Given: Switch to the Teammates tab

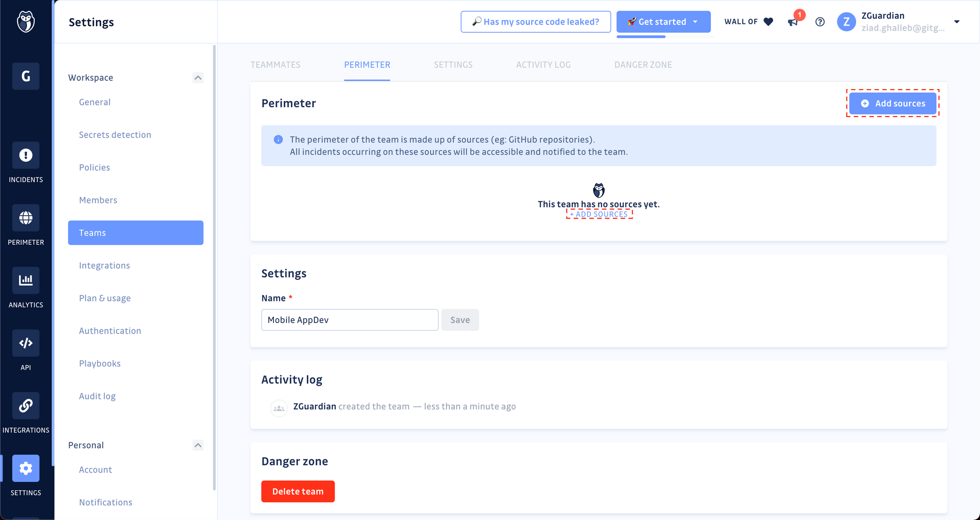Looking at the screenshot, I should (275, 65).
